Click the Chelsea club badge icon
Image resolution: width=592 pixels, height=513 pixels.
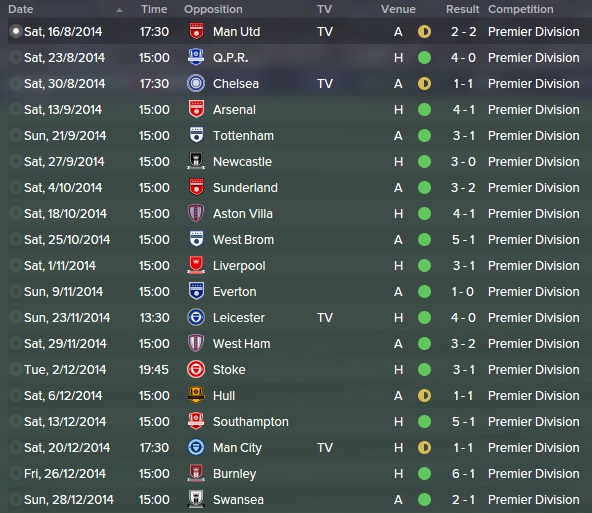click(x=196, y=84)
